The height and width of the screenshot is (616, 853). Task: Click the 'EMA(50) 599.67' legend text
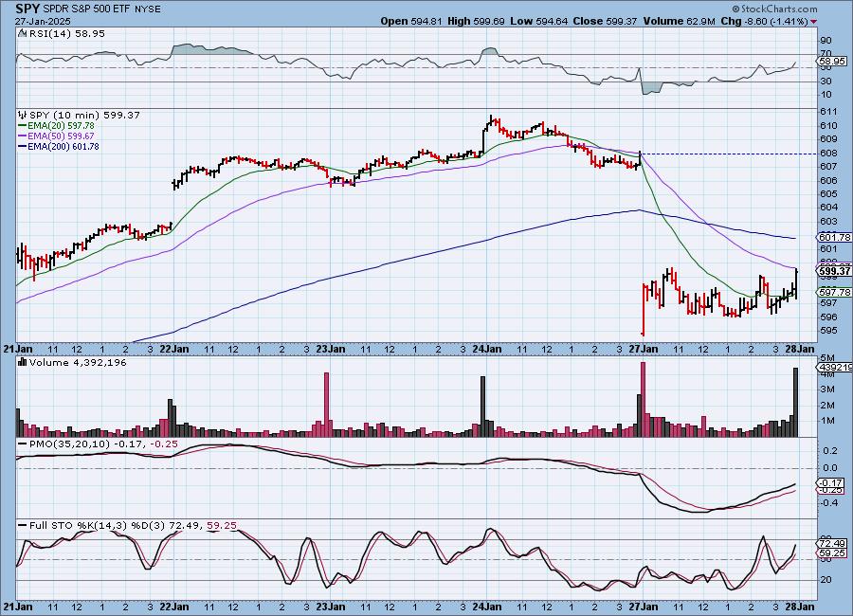coord(61,136)
